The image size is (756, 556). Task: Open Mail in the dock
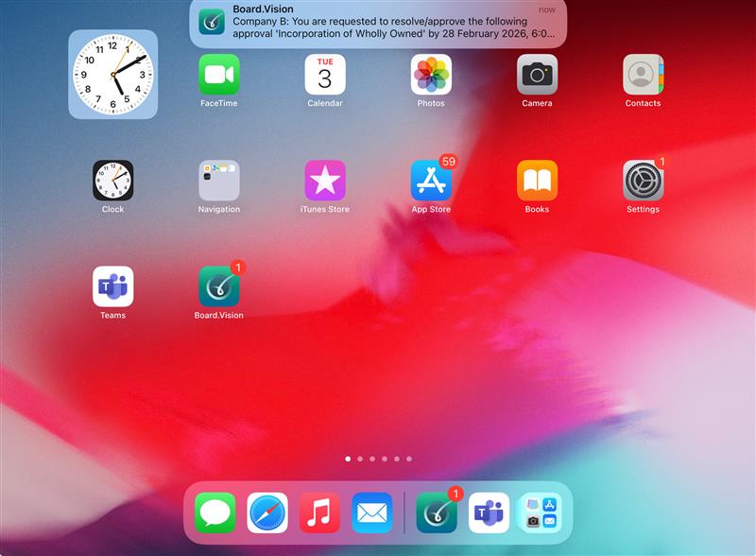point(371,513)
